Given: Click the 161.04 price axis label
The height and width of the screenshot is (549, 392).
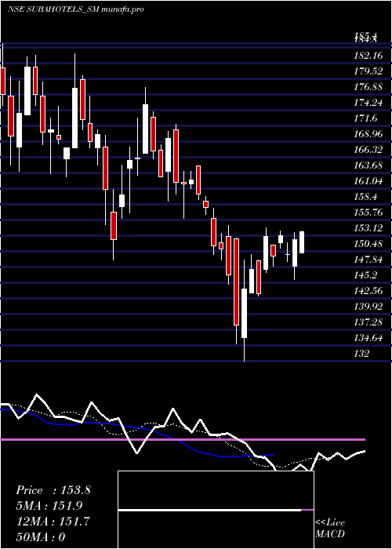Looking at the screenshot, I should [x=368, y=181].
